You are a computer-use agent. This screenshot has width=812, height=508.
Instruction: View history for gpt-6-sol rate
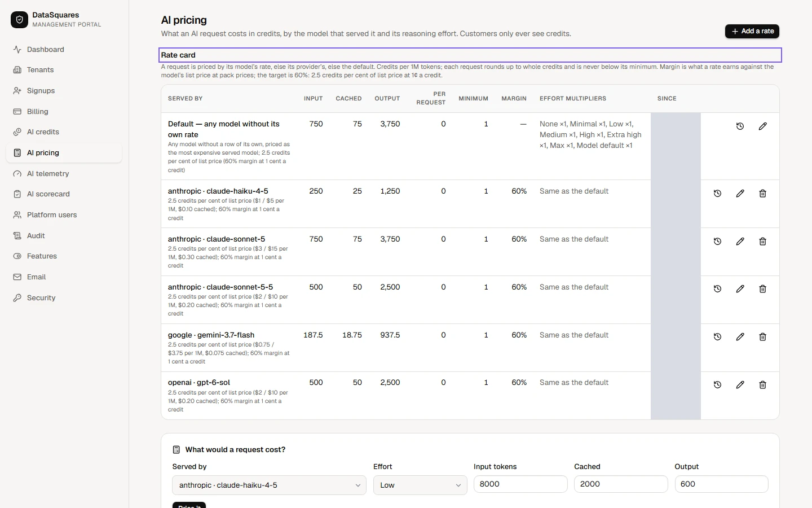pyautogui.click(x=717, y=385)
